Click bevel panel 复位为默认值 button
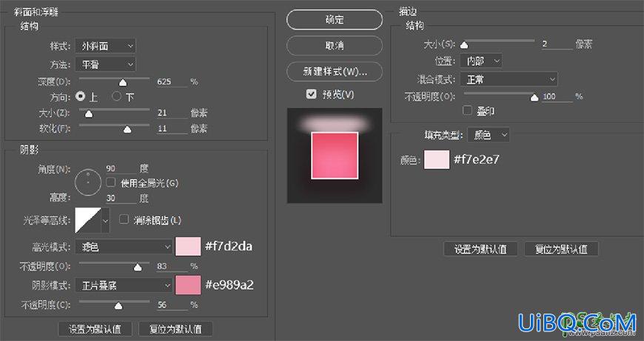644x341 pixels. point(175,329)
